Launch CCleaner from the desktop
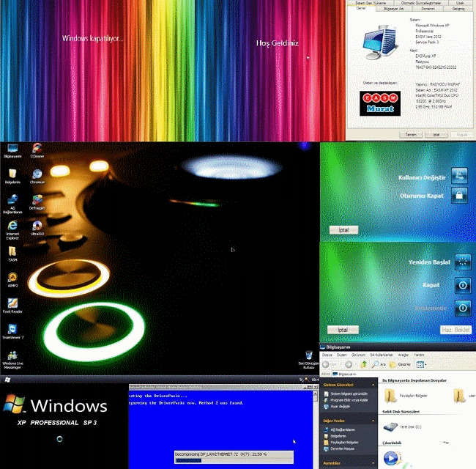The image size is (476, 469). coord(37,151)
